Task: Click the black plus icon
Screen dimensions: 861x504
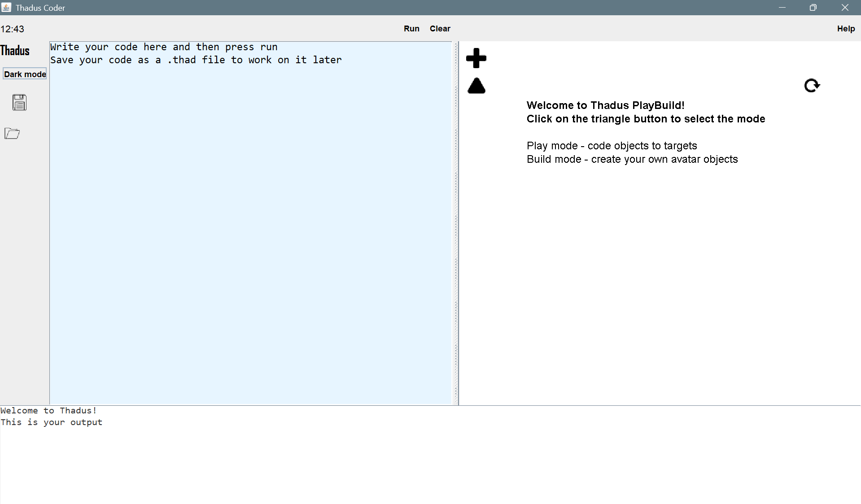Action: [x=476, y=58]
